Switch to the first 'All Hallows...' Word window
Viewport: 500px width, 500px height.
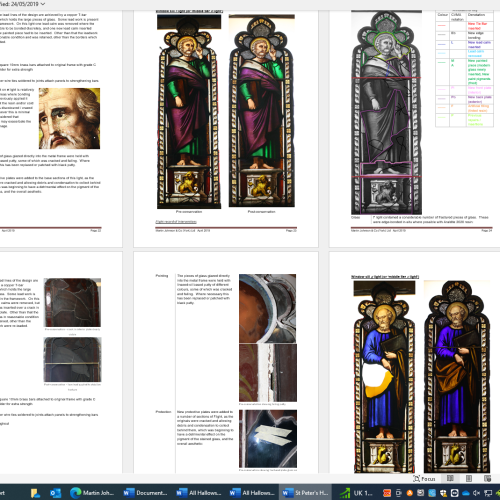click(x=199, y=493)
